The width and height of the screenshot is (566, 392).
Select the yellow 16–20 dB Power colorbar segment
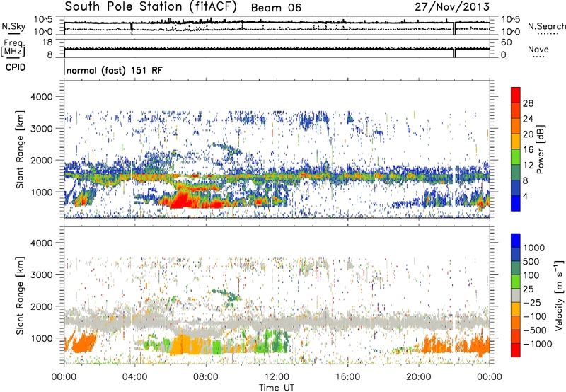[516, 142]
